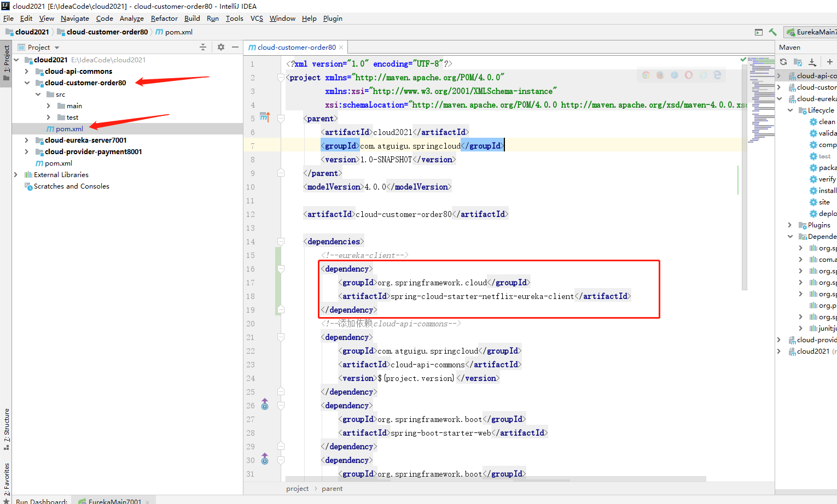
Task: Click the Maven parent gutter icon on line 5
Action: [x=265, y=118]
